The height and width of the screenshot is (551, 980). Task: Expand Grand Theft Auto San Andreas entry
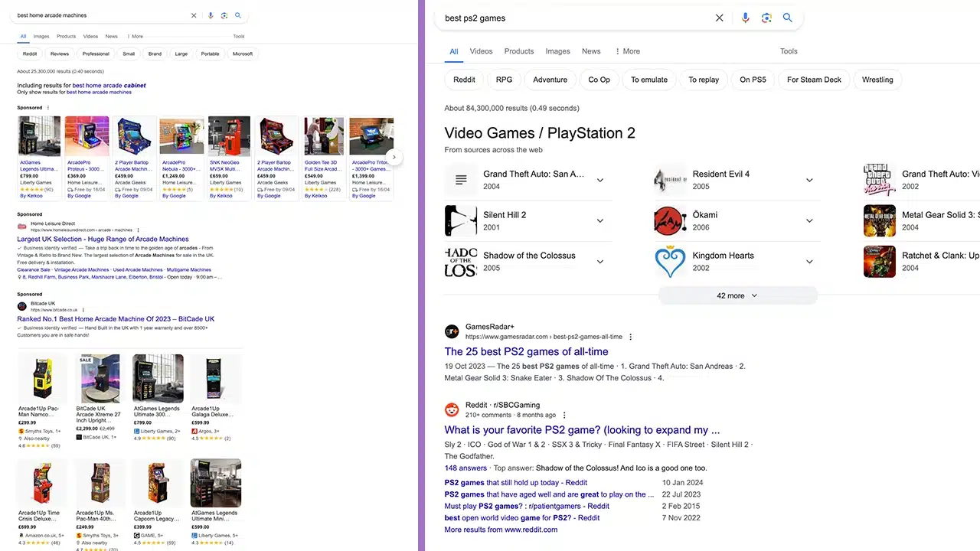point(600,180)
